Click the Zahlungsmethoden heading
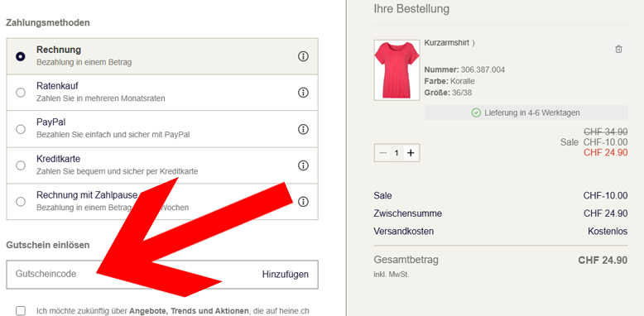The image size is (644, 316). (x=48, y=22)
